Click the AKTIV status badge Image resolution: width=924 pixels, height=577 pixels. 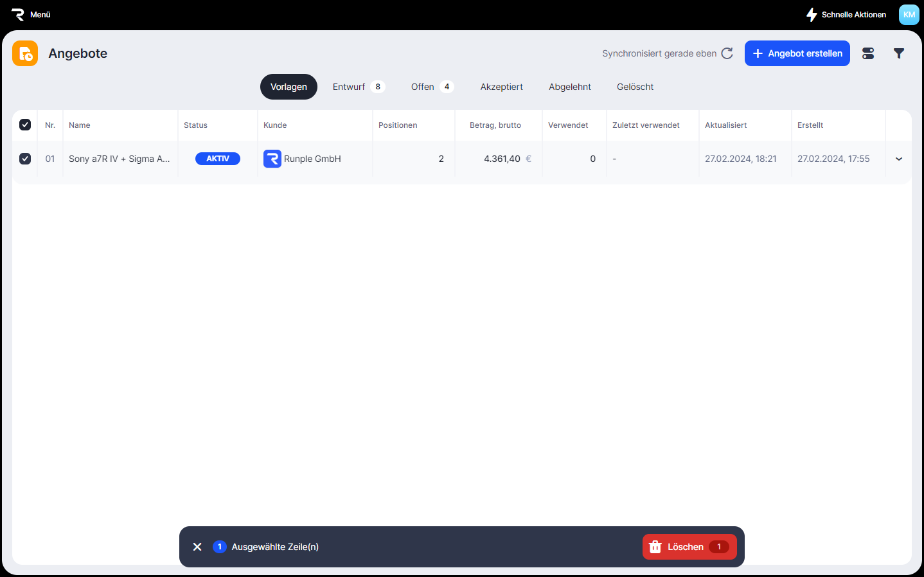[x=218, y=159]
